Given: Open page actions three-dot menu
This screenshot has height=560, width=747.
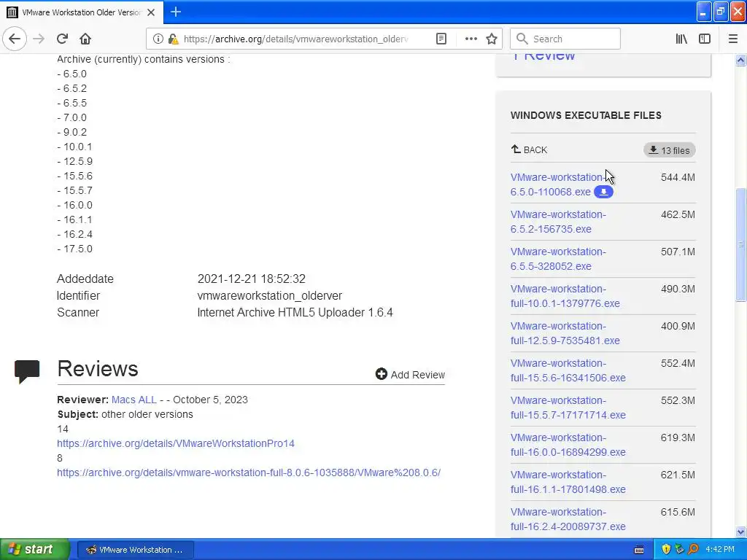Looking at the screenshot, I should [471, 39].
